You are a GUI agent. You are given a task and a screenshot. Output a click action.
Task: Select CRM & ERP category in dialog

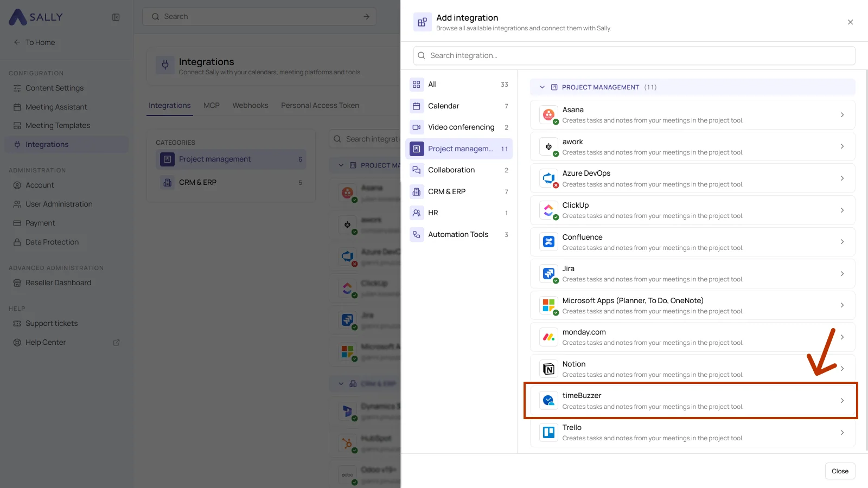click(459, 192)
